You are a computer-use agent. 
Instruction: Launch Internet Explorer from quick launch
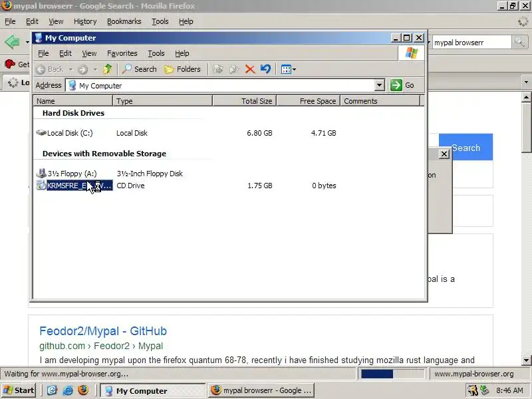pos(68,390)
